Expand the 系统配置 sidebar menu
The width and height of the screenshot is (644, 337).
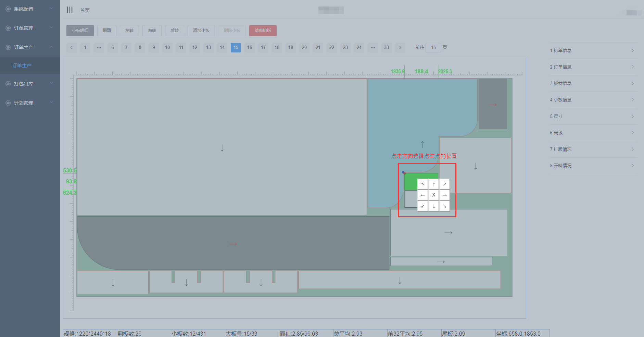click(30, 9)
